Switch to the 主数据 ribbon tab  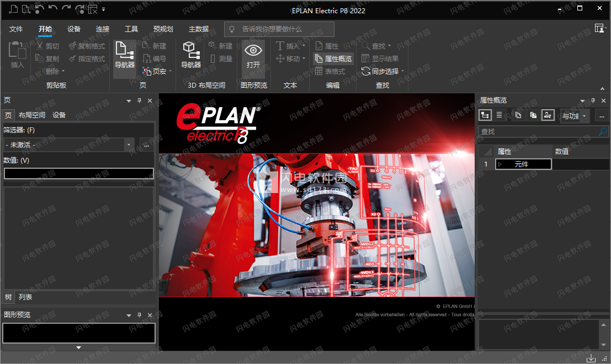[199, 29]
